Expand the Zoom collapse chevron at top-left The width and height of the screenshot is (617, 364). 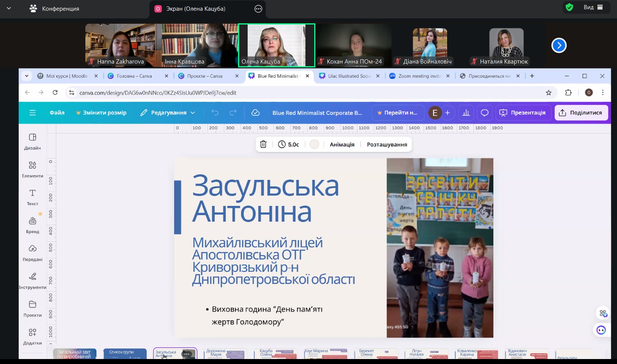[x=9, y=8]
